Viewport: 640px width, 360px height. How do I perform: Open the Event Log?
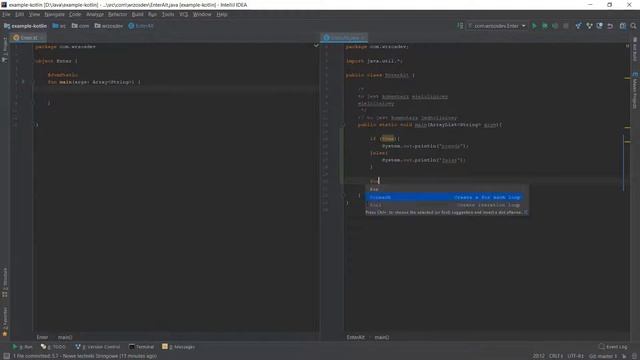coord(613,347)
